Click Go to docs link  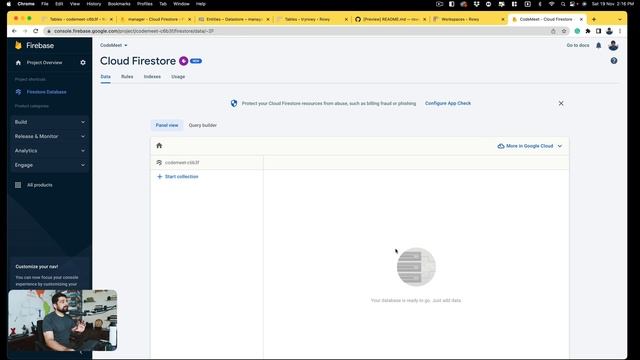578,45
